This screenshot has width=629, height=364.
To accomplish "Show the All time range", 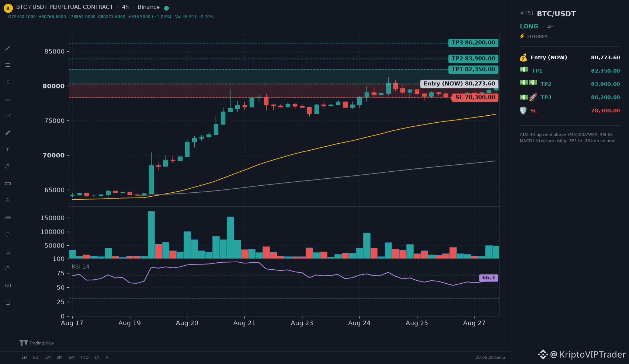I will point(108,357).
